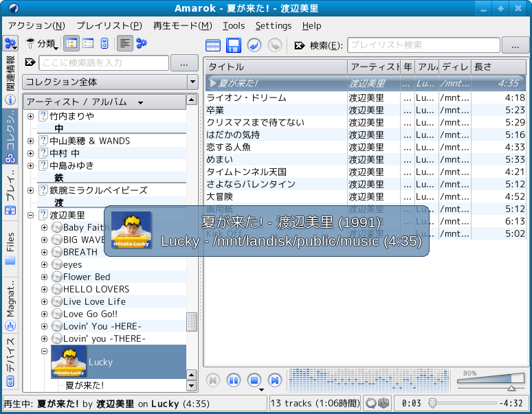Open the Settings menu
532x414 pixels.
pyautogui.click(x=274, y=26)
